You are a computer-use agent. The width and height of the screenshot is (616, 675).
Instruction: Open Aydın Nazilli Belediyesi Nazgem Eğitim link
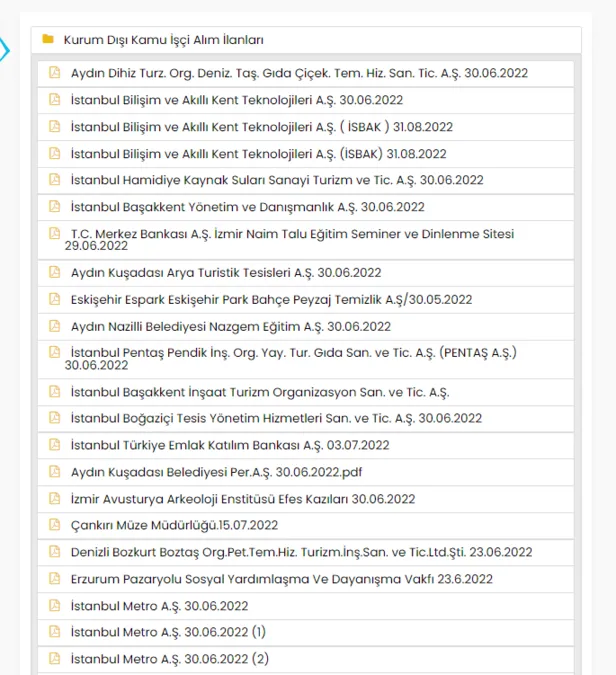click(x=230, y=326)
